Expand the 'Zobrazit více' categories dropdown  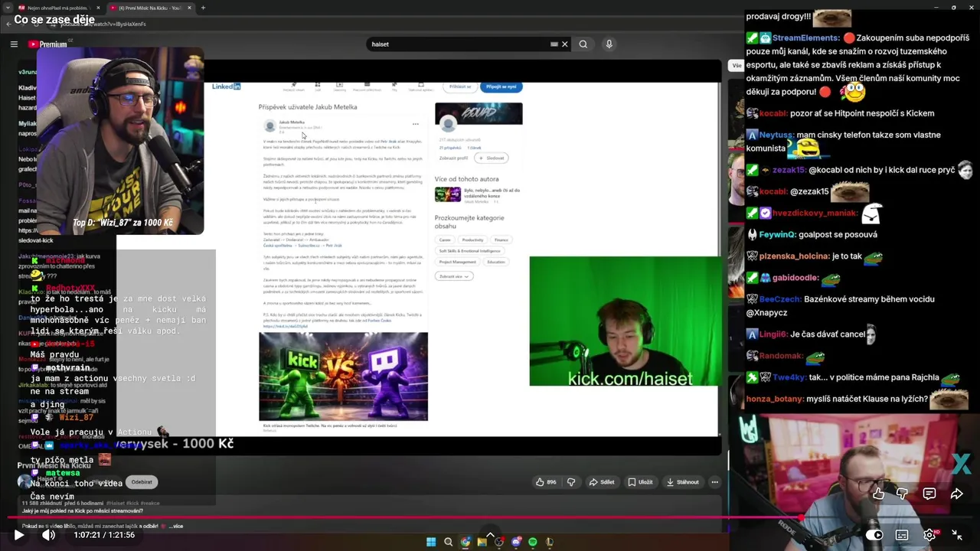[x=454, y=276]
